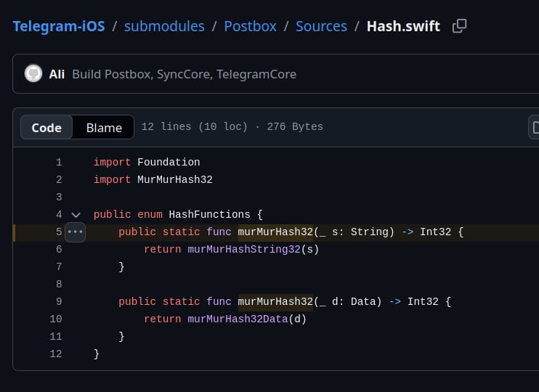Image resolution: width=539 pixels, height=392 pixels.
Task: Select line number 2
Action: coord(59,180)
